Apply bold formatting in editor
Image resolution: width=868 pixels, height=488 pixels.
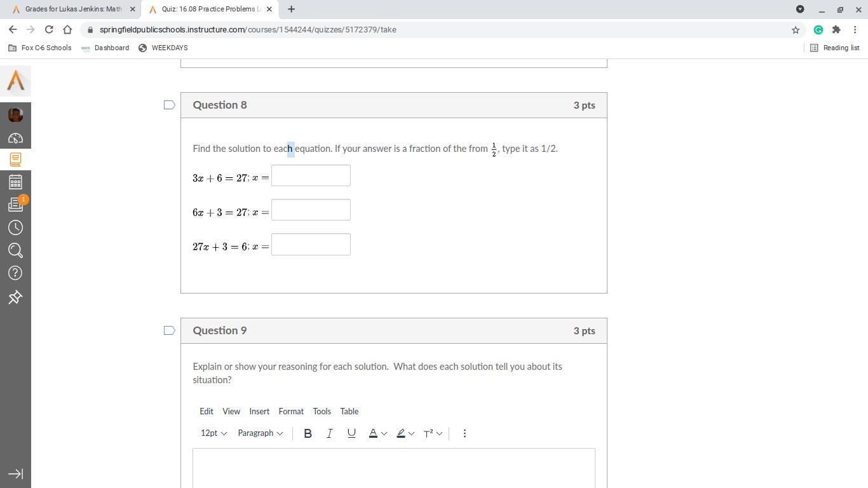tap(308, 433)
